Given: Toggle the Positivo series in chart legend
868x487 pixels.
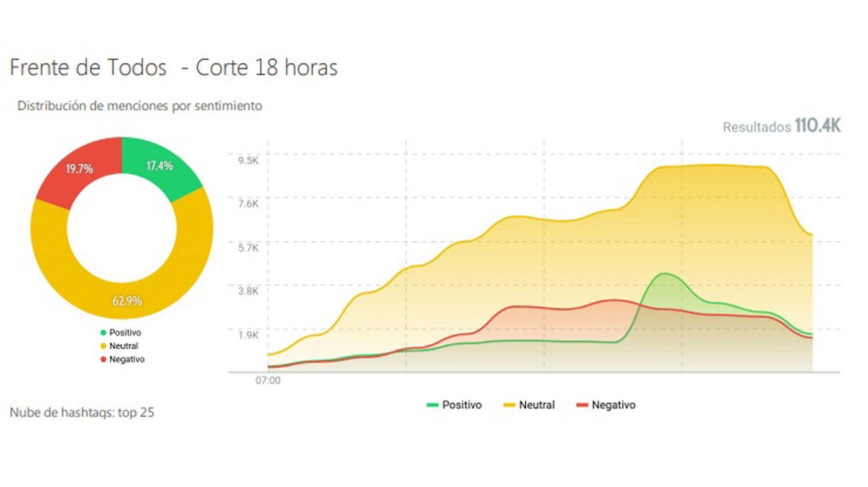Looking at the screenshot, I should tap(454, 405).
